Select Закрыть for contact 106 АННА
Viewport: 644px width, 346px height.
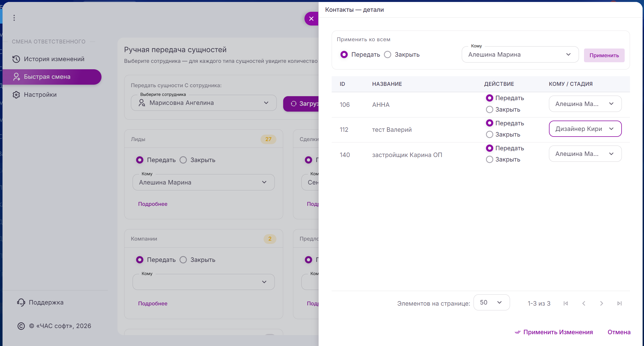point(490,109)
